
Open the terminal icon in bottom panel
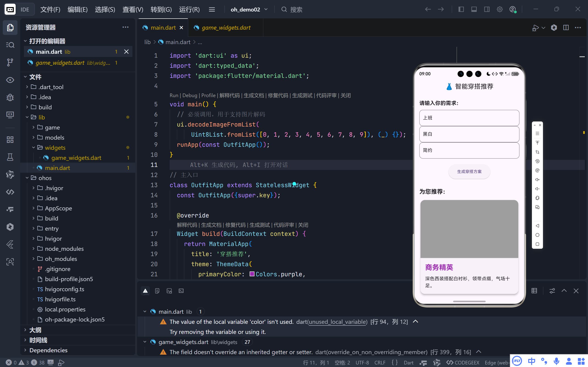click(x=181, y=291)
